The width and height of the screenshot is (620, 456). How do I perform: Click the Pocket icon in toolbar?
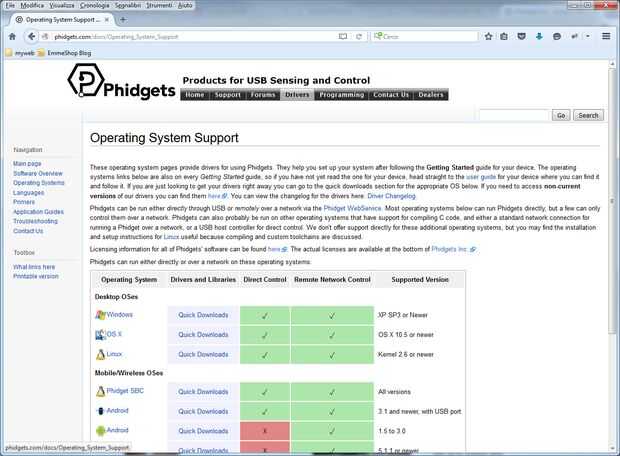click(x=522, y=36)
